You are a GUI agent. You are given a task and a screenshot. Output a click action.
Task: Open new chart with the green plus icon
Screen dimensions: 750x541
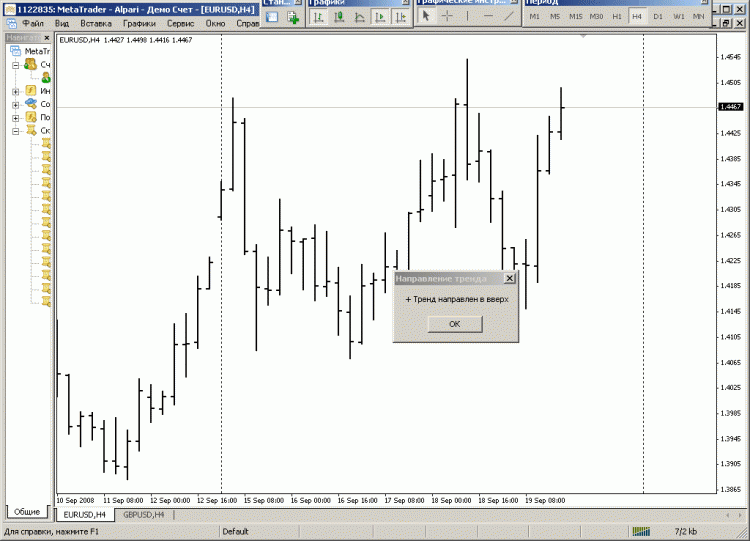(x=293, y=18)
